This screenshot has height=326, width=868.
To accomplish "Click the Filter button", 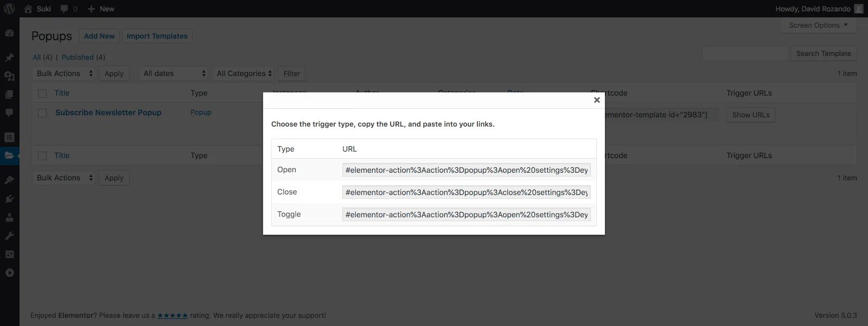I will pyautogui.click(x=291, y=73).
